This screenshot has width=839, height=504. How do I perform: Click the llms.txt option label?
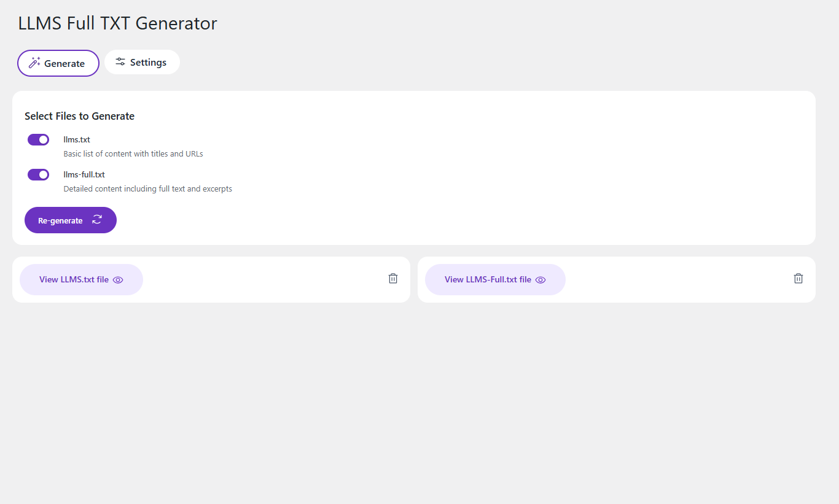pyautogui.click(x=77, y=139)
